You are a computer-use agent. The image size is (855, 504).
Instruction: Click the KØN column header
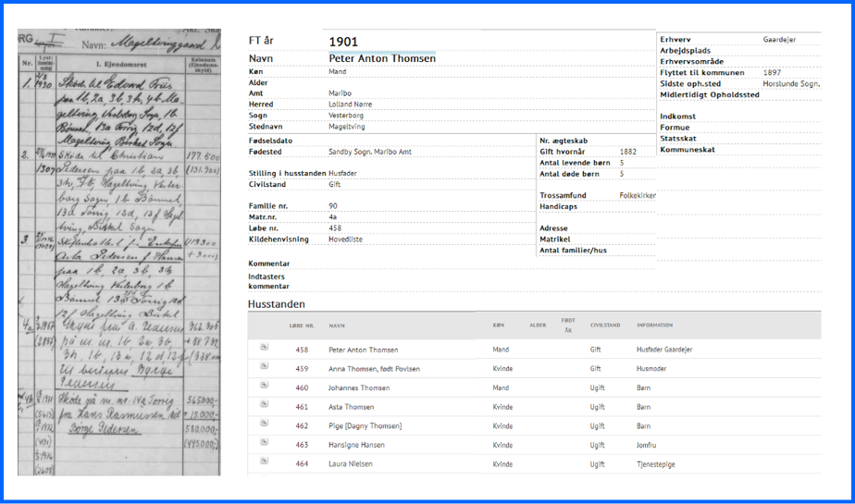coord(499,326)
